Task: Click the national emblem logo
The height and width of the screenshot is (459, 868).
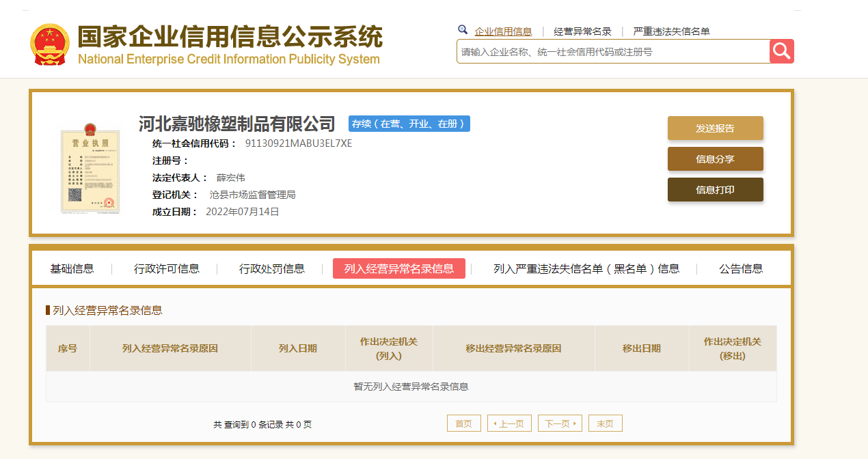Action: [x=50, y=44]
